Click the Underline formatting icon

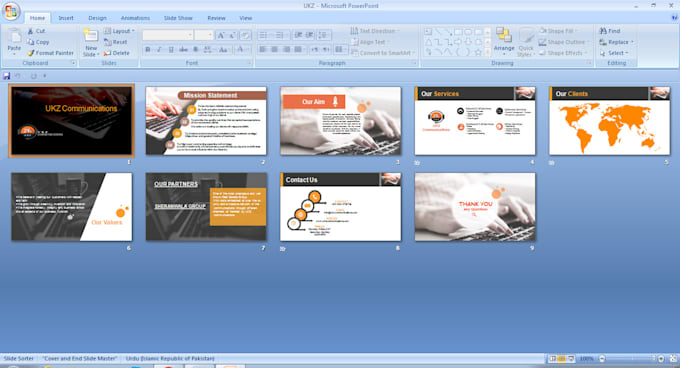[x=171, y=49]
